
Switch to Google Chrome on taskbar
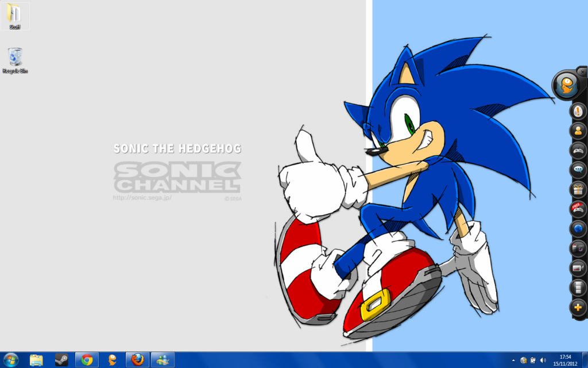pyautogui.click(x=87, y=360)
